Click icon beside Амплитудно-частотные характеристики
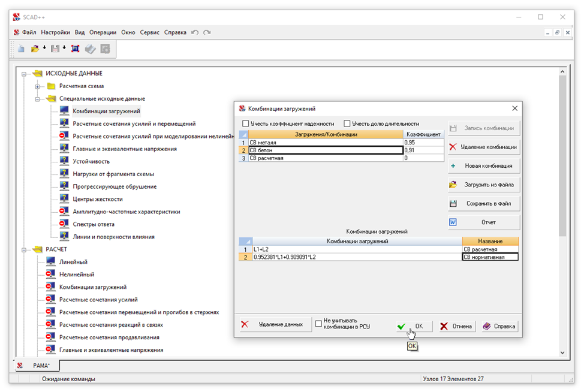Screen dimensions: 584x392 (64, 212)
